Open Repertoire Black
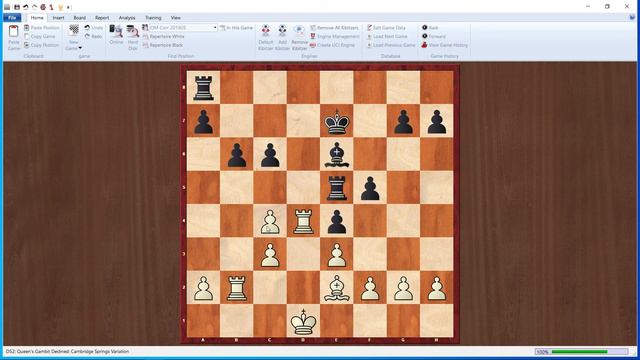Image resolution: width=640 pixels, height=360 pixels. 162,45
